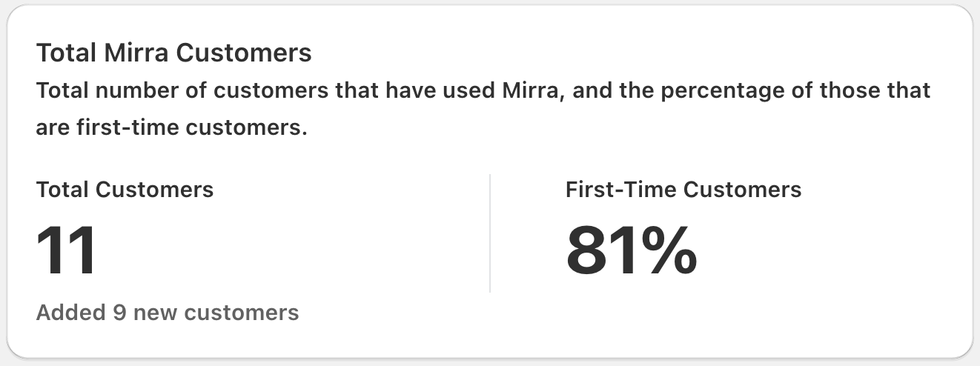Select the Total Customers metric label
The height and width of the screenshot is (366, 980).
pos(125,190)
